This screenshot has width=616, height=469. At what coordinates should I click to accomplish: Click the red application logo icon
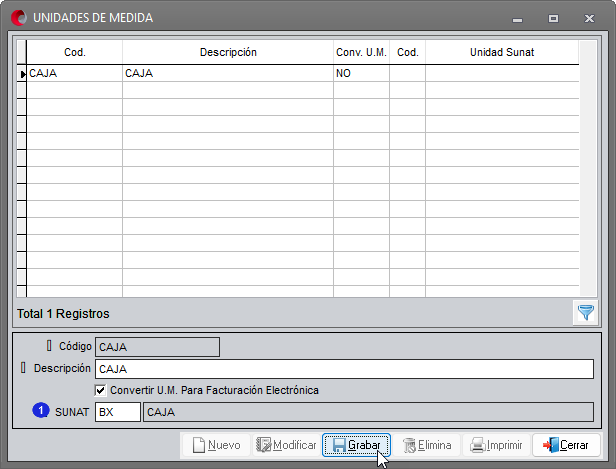[x=19, y=18]
